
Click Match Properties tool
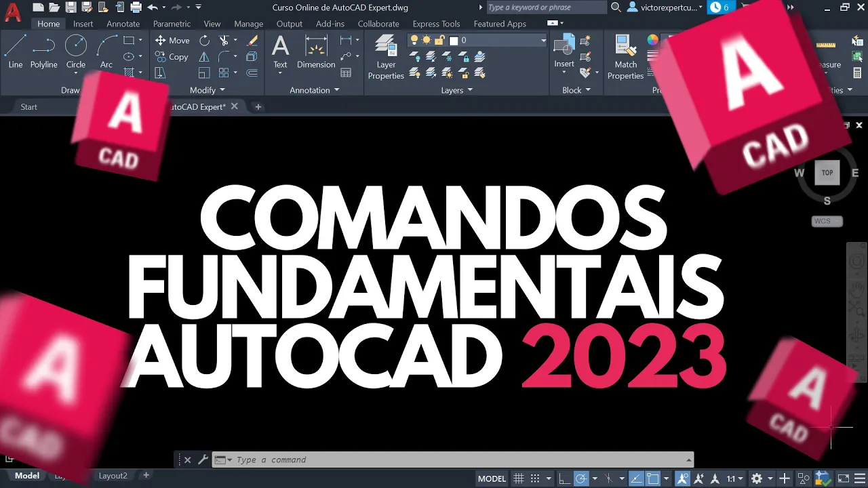tap(625, 58)
